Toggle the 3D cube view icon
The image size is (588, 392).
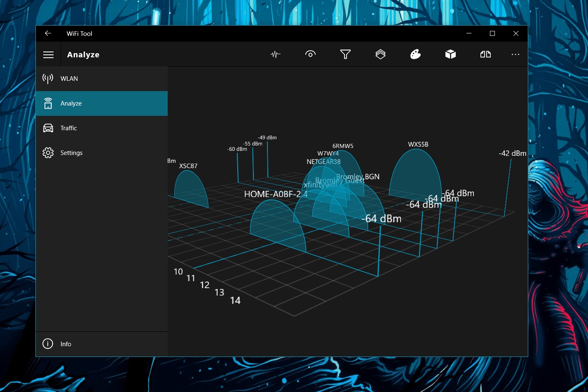(450, 54)
